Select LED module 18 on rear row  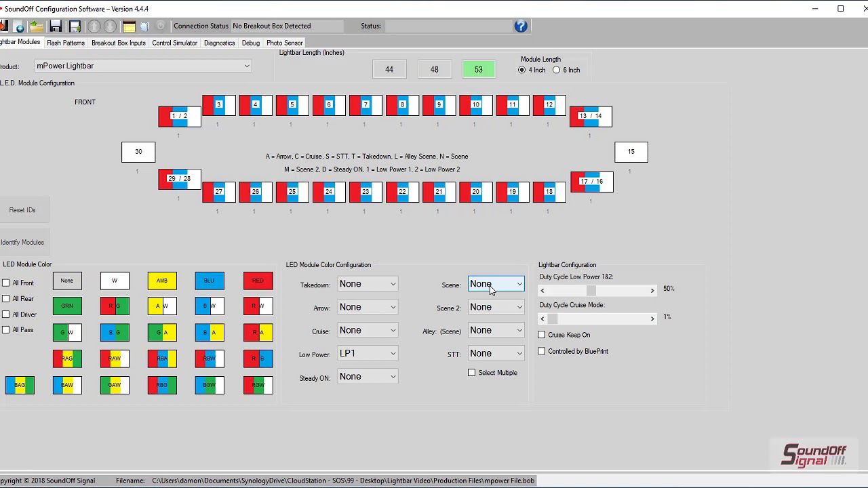(x=549, y=192)
